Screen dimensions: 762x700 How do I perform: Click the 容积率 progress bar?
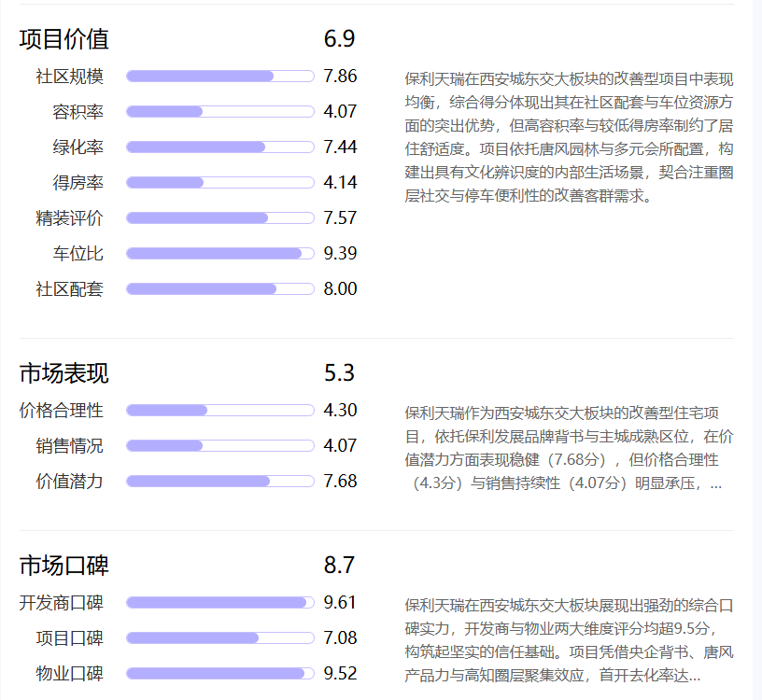tap(219, 111)
